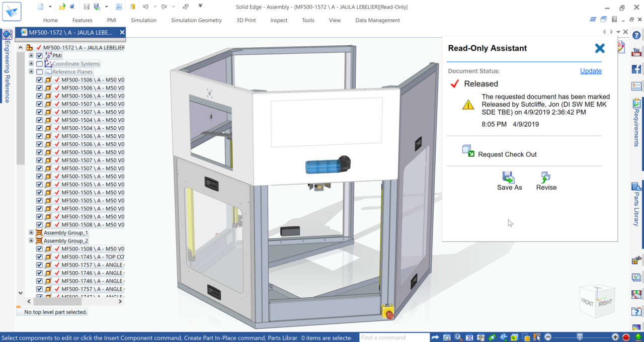This screenshot has width=644, height=342.
Task: Click the Revise icon in assistant
Action: [546, 178]
